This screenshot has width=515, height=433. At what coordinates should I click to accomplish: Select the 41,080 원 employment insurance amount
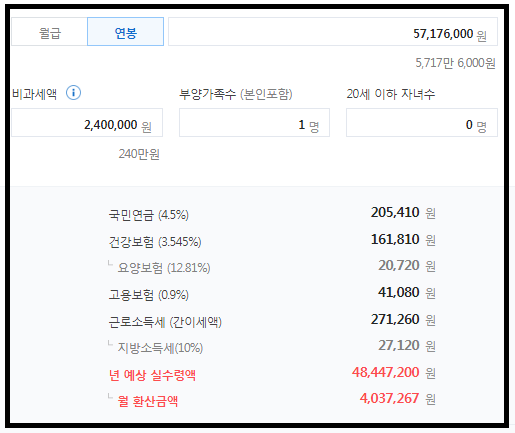point(407,292)
